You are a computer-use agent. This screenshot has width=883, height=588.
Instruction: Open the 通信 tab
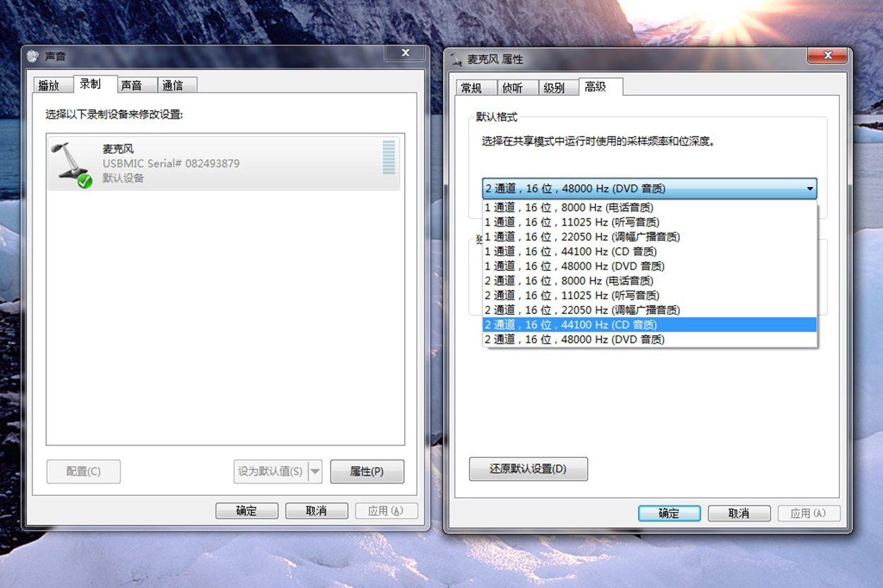pyautogui.click(x=172, y=85)
